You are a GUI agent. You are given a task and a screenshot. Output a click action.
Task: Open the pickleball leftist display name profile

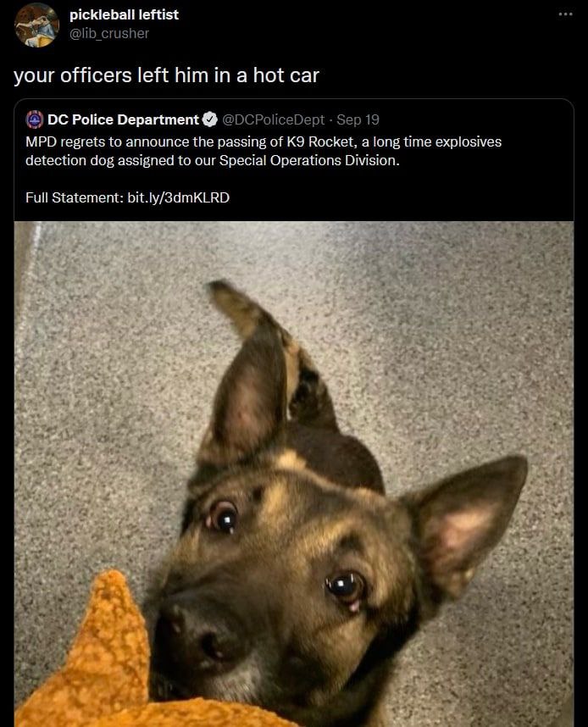pyautogui.click(x=124, y=15)
